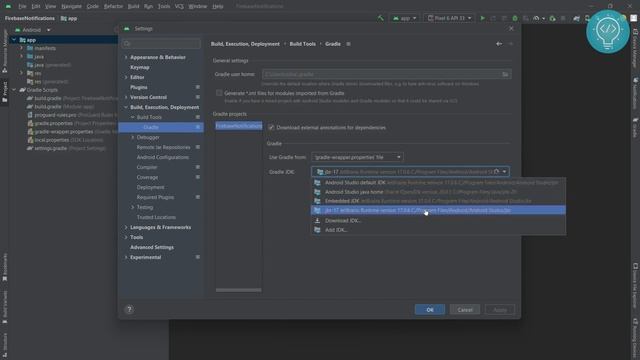Click the Gradle JDK combo box arrow

coord(504,172)
